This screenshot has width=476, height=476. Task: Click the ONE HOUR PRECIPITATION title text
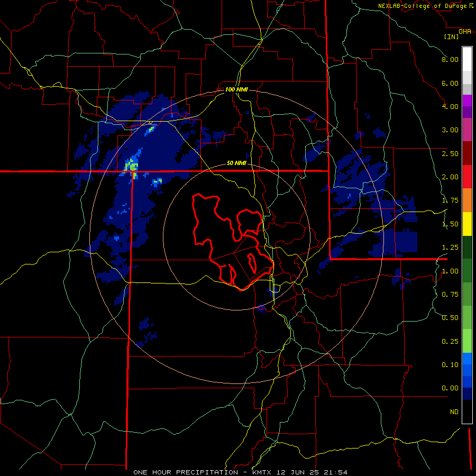click(x=186, y=472)
